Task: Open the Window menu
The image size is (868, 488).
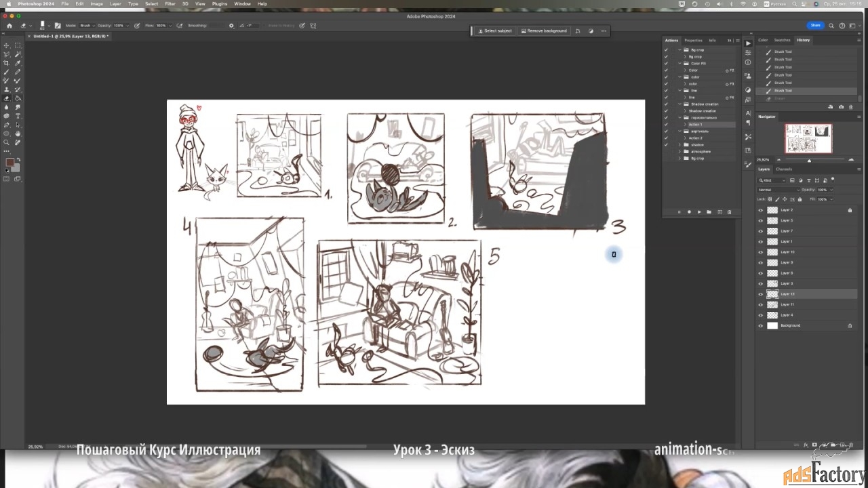Action: (x=242, y=4)
